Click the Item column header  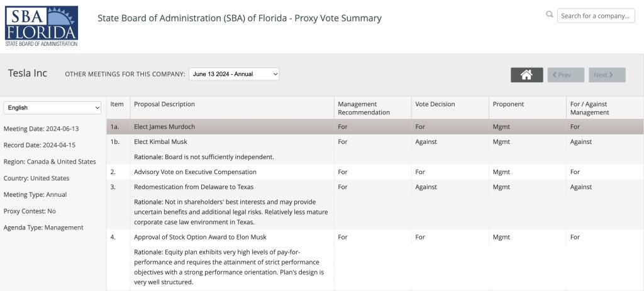click(x=116, y=104)
